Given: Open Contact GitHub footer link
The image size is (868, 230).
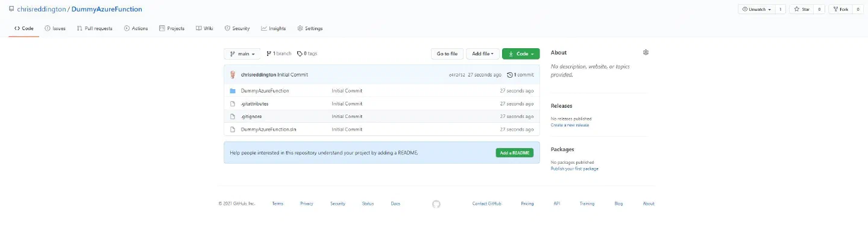Looking at the screenshot, I should pos(487,204).
